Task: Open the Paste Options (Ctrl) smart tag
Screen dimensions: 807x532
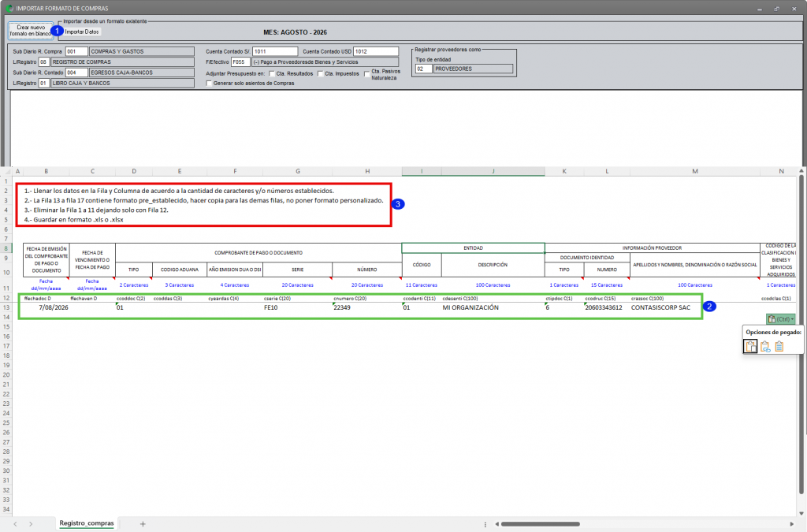Action: coord(780,319)
